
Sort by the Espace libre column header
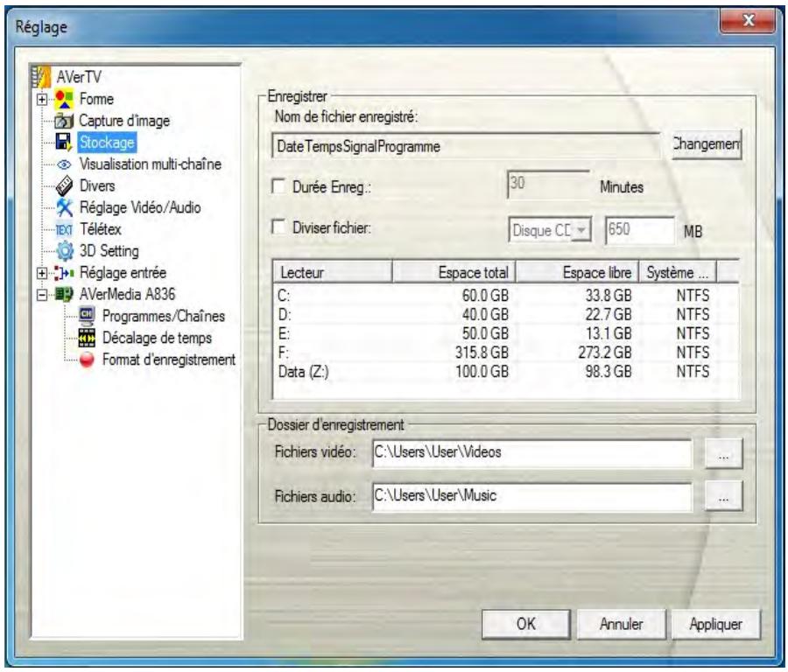(578, 273)
